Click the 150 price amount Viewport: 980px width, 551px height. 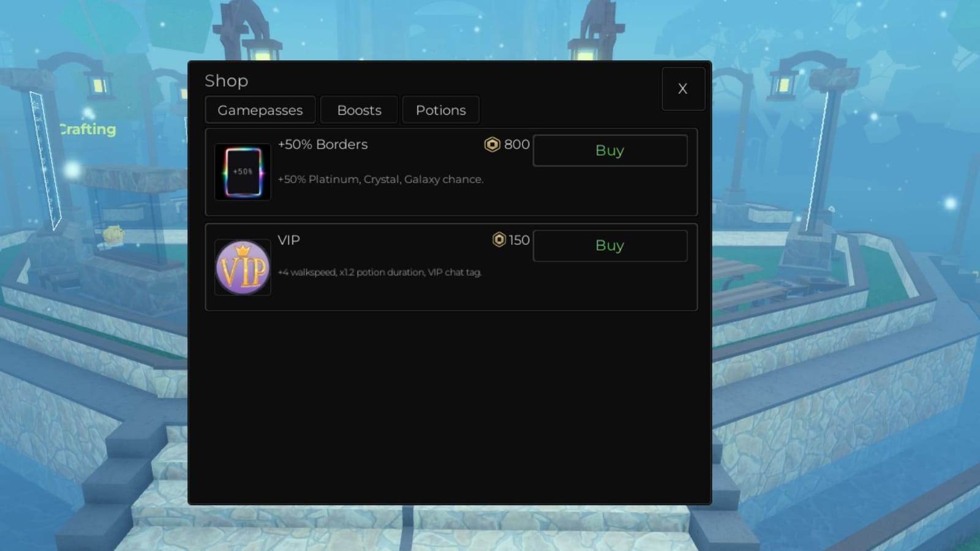tap(519, 240)
